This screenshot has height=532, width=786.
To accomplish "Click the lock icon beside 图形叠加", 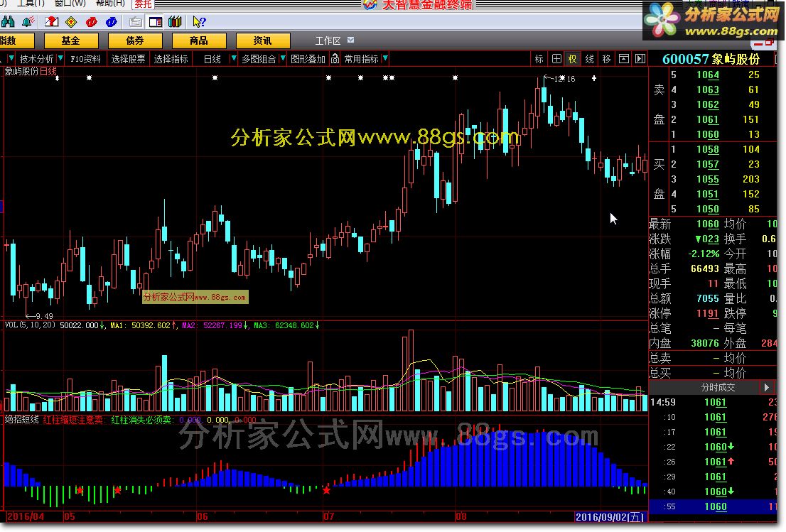I will [335, 59].
